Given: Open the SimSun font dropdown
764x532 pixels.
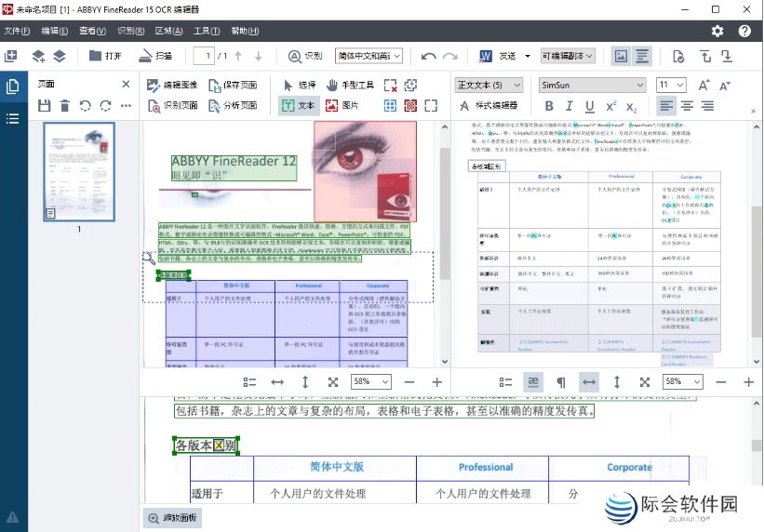Looking at the screenshot, I should [592, 85].
